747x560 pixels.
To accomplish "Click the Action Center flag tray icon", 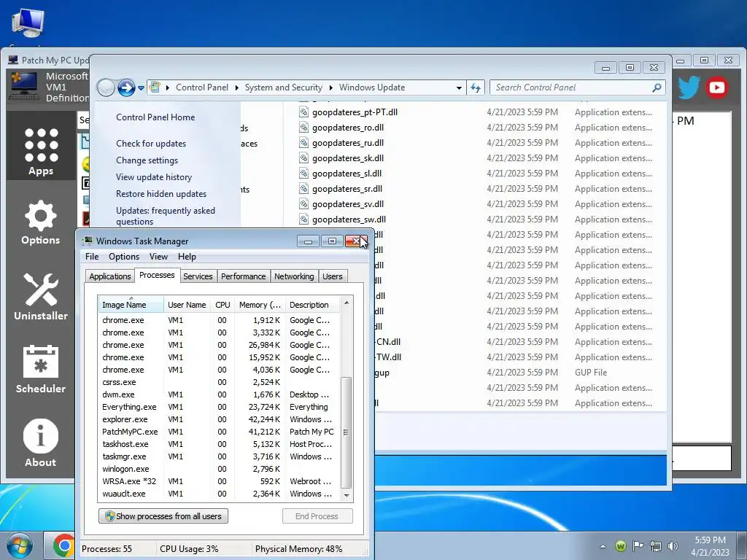I will pyautogui.click(x=638, y=546).
